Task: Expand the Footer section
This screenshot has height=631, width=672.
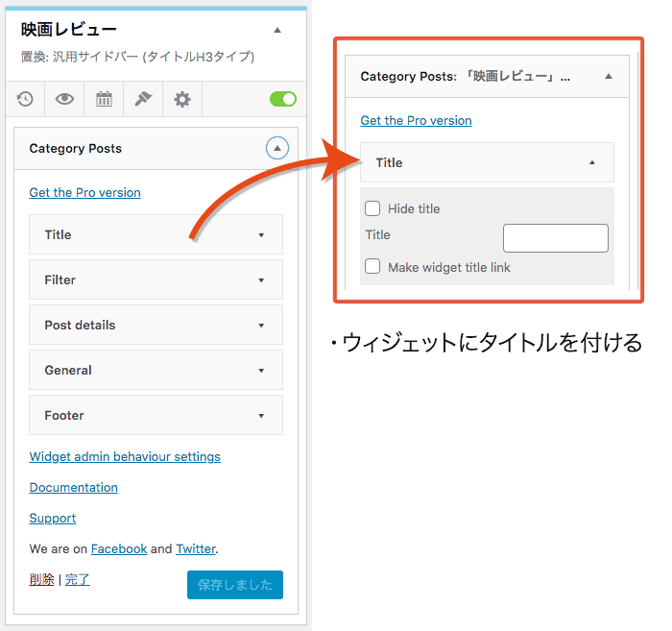Action: pyautogui.click(x=156, y=415)
